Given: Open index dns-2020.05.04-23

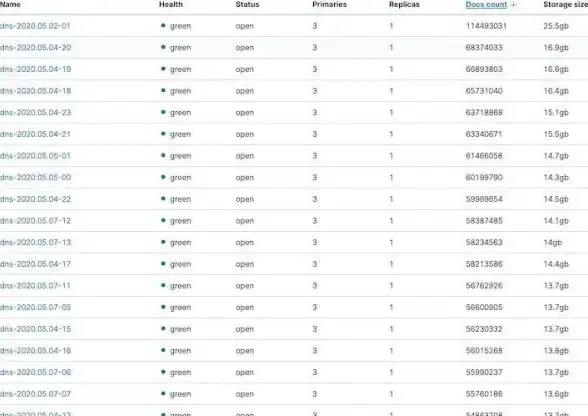Looking at the screenshot, I should [x=36, y=113].
